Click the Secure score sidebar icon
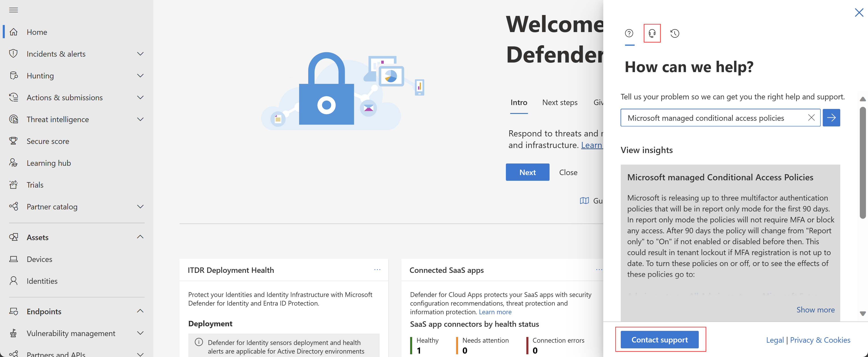The width and height of the screenshot is (868, 357). click(15, 141)
